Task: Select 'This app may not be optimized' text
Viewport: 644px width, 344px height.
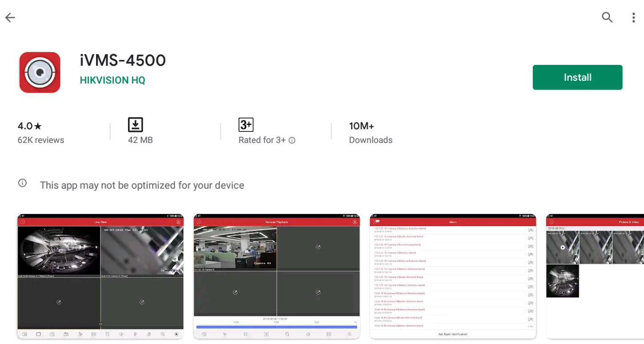Action: pos(142,185)
